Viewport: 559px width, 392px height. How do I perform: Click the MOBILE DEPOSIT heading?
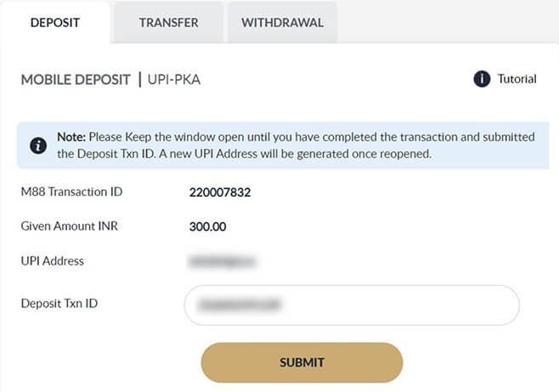[x=76, y=80]
